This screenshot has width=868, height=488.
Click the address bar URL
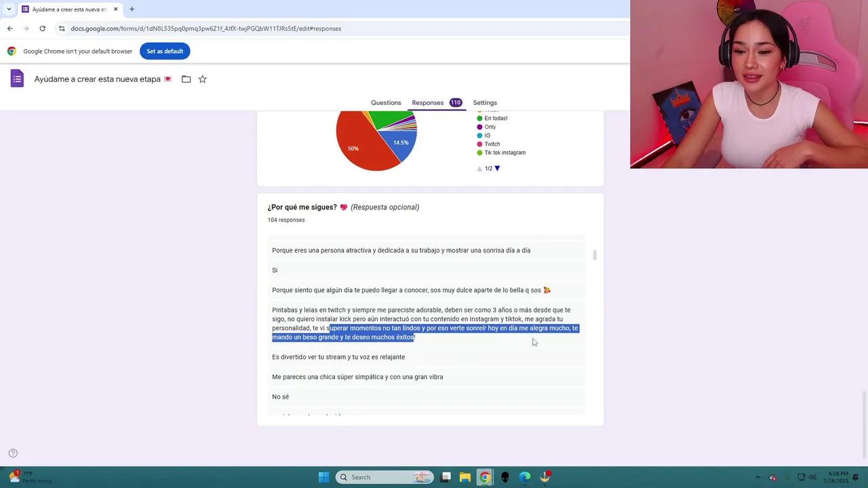pos(205,28)
